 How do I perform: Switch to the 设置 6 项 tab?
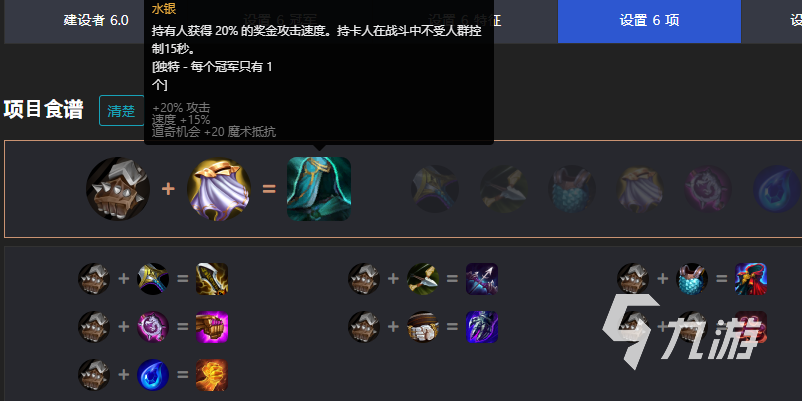point(649,20)
